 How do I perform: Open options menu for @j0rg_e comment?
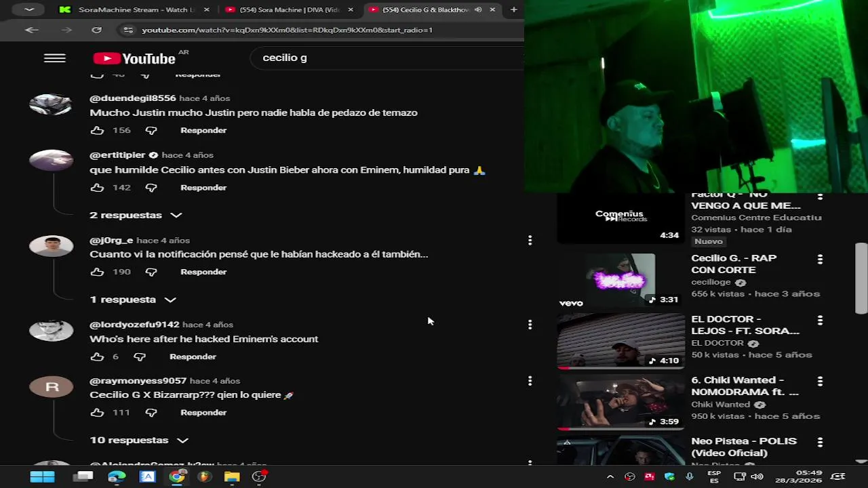[x=530, y=240]
